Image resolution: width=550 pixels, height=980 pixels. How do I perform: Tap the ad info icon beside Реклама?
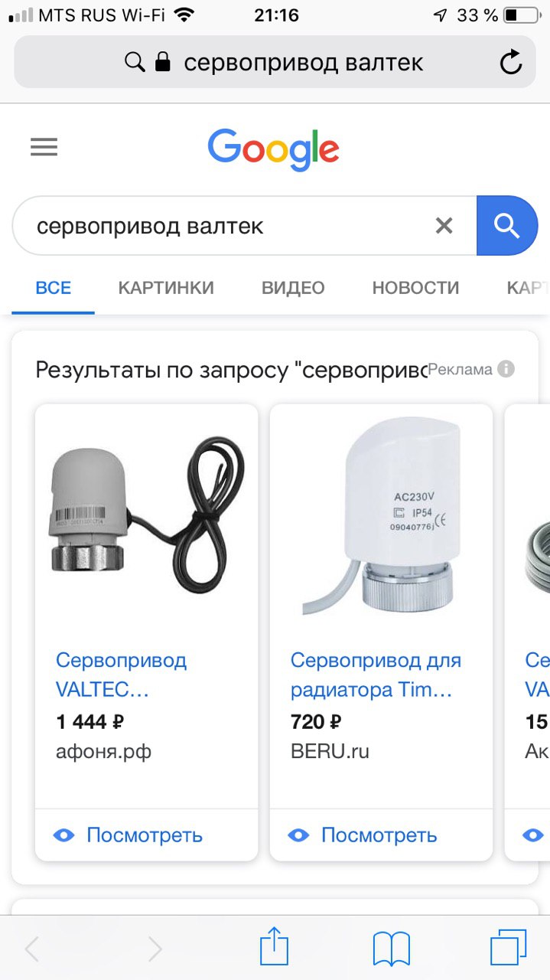[x=506, y=369]
